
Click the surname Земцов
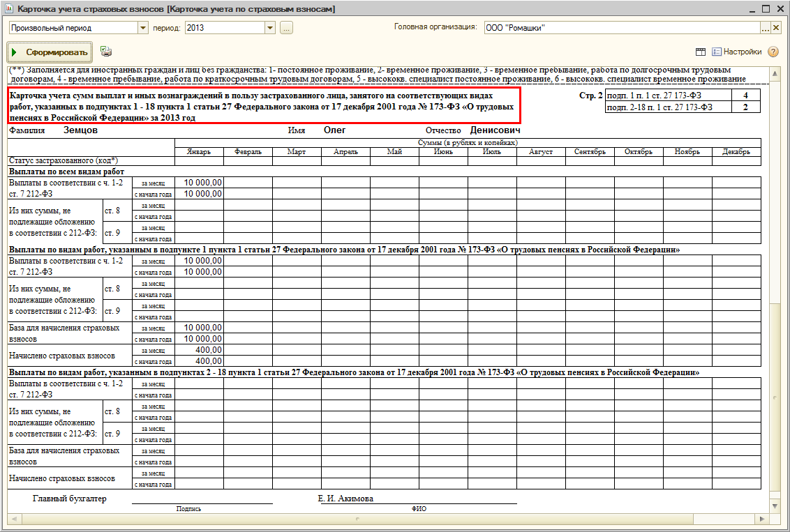pos(81,130)
